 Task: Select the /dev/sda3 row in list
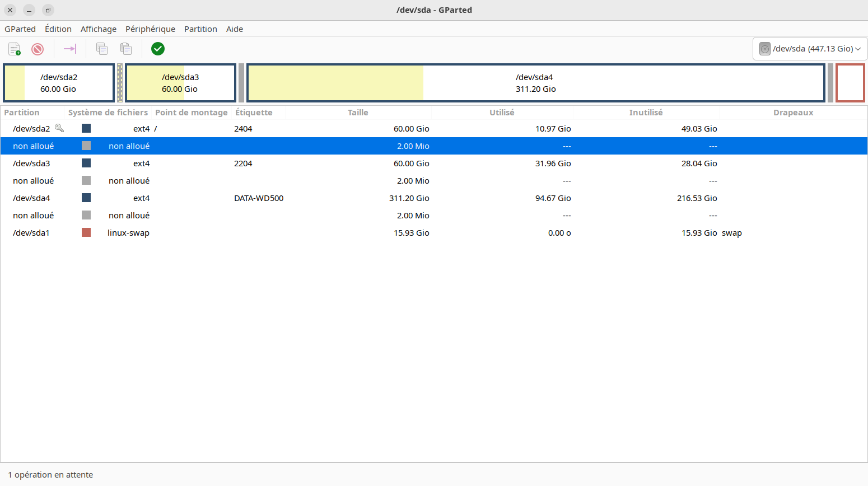coord(434,163)
